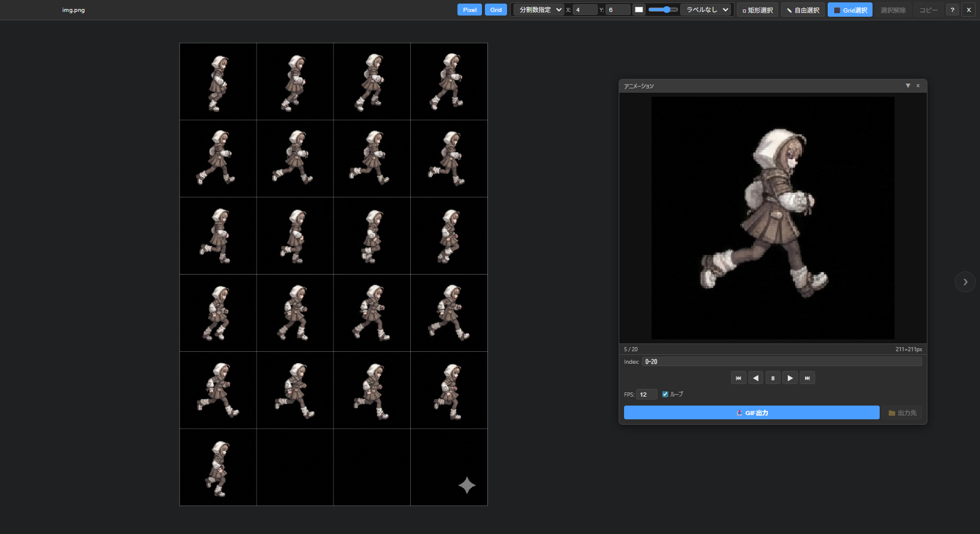Click the 5 / 20 frame counter
The image size is (980, 534).
tap(631, 349)
